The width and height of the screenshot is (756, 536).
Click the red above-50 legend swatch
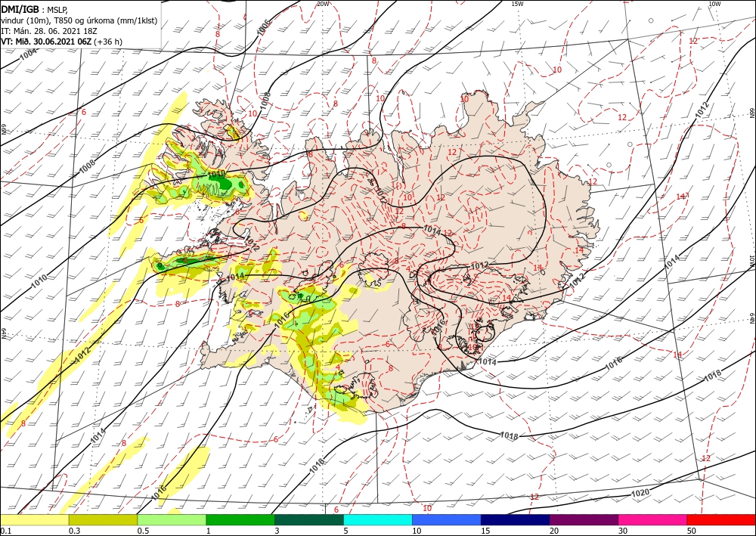721,519
